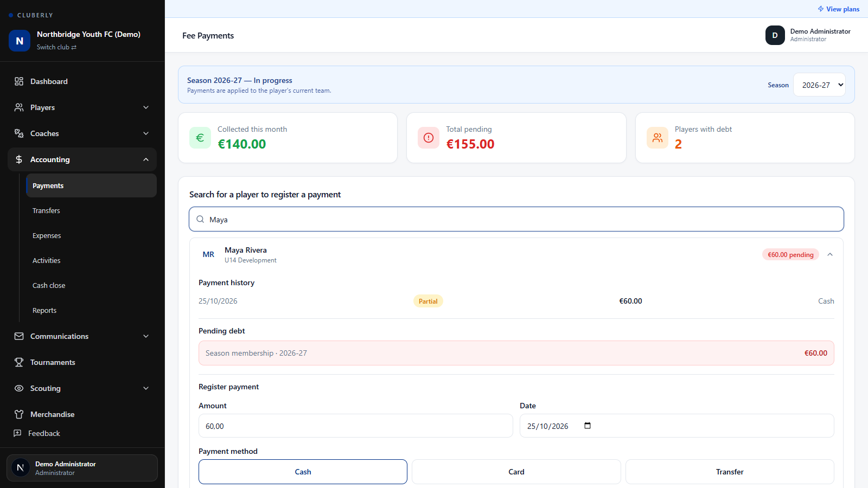Screen dimensions: 868x488
Task: Click the D avatar in header
Action: (x=775, y=35)
